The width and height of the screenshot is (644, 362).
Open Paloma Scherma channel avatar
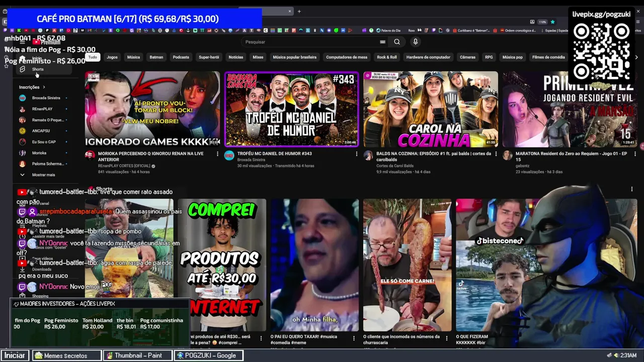[22, 164]
